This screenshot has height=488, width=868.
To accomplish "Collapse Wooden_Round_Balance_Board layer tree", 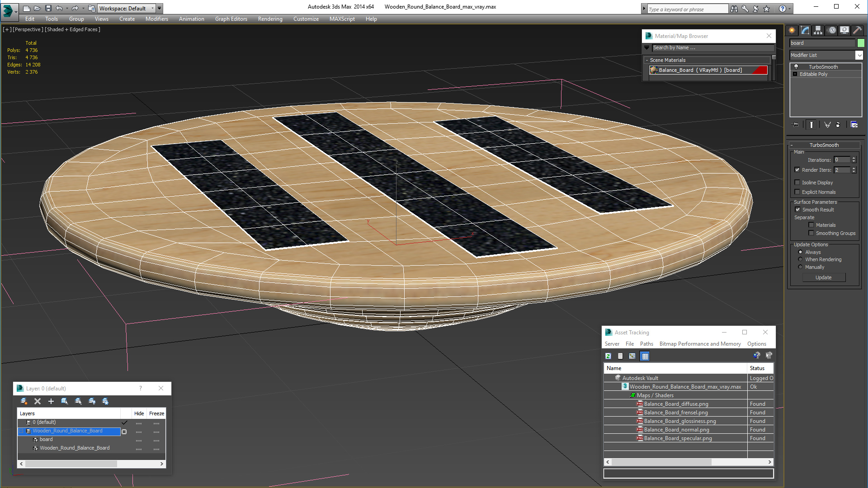I will coord(21,431).
